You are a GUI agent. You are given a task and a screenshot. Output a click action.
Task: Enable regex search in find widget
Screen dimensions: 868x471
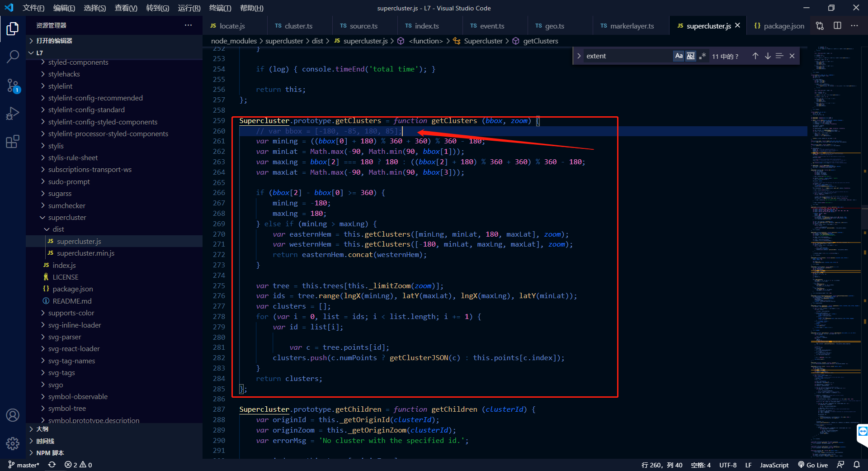703,56
